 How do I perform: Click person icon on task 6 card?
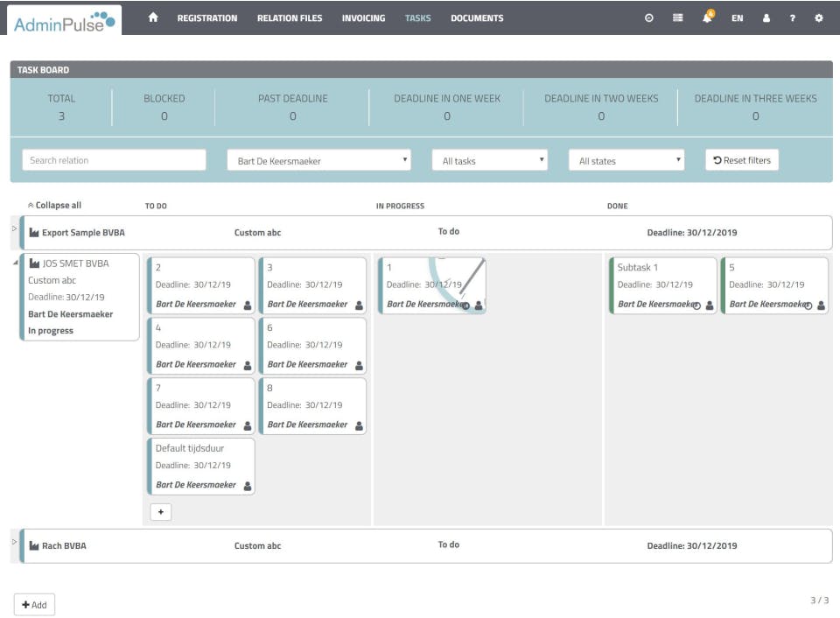(359, 365)
